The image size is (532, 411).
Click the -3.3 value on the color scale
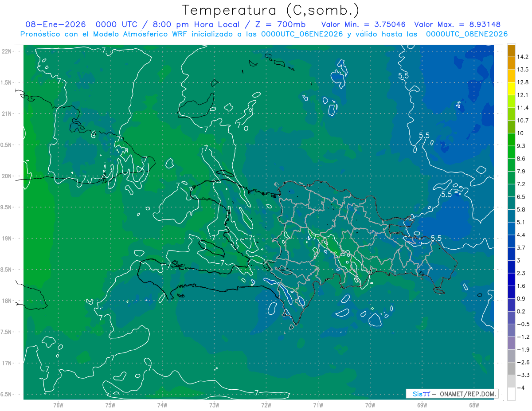click(523, 375)
